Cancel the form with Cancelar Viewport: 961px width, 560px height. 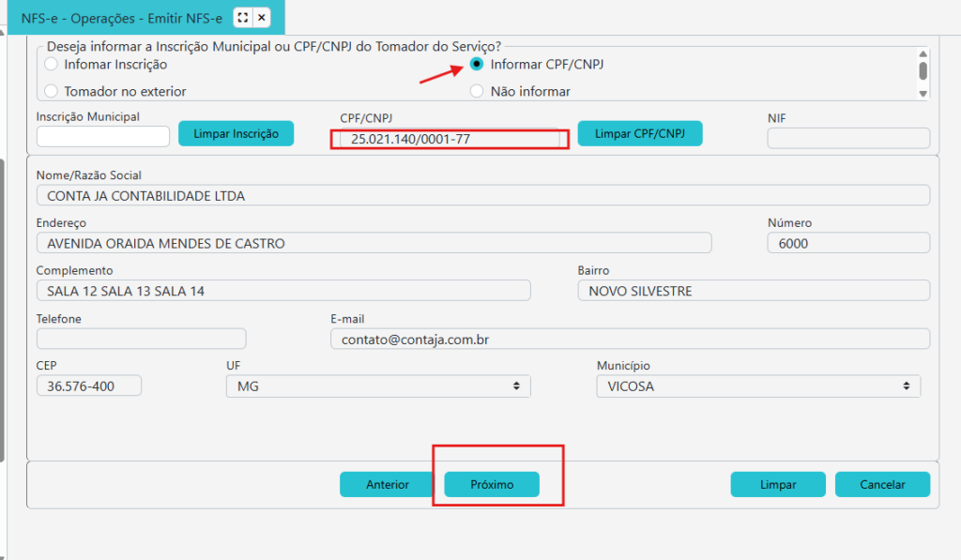[882, 484]
